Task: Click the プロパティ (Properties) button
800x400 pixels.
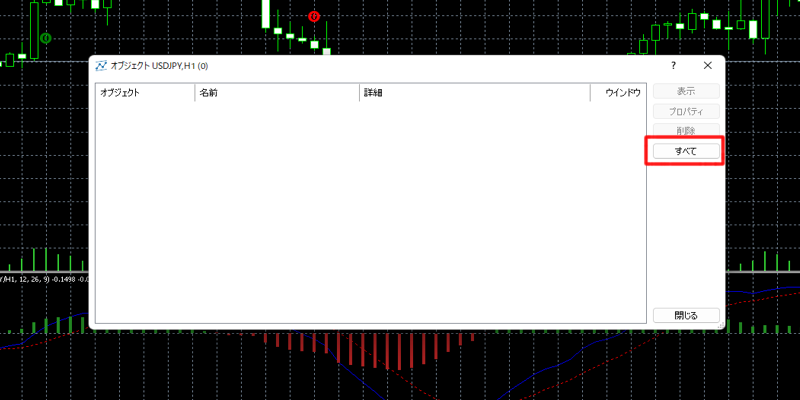Action: tap(685, 112)
